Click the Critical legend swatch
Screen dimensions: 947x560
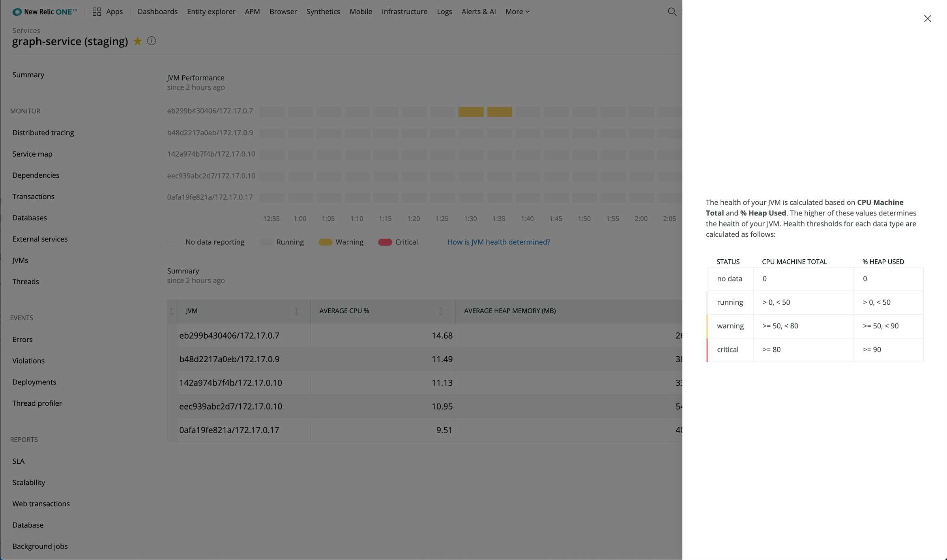tap(385, 242)
